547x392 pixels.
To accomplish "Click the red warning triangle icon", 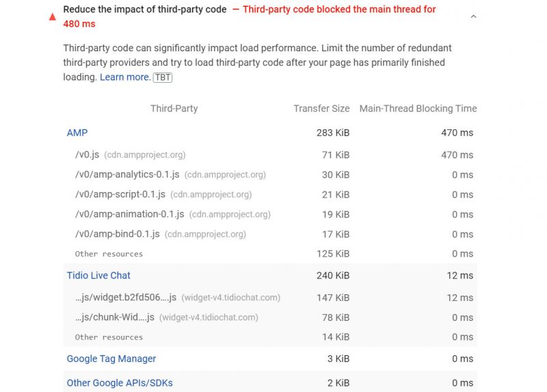I will click(x=53, y=17).
